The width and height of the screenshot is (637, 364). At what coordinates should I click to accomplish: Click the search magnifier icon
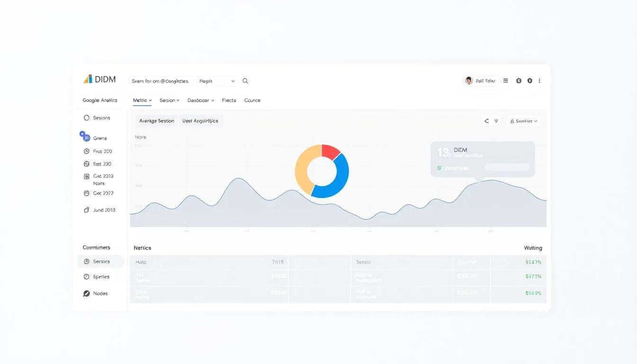[x=245, y=81]
